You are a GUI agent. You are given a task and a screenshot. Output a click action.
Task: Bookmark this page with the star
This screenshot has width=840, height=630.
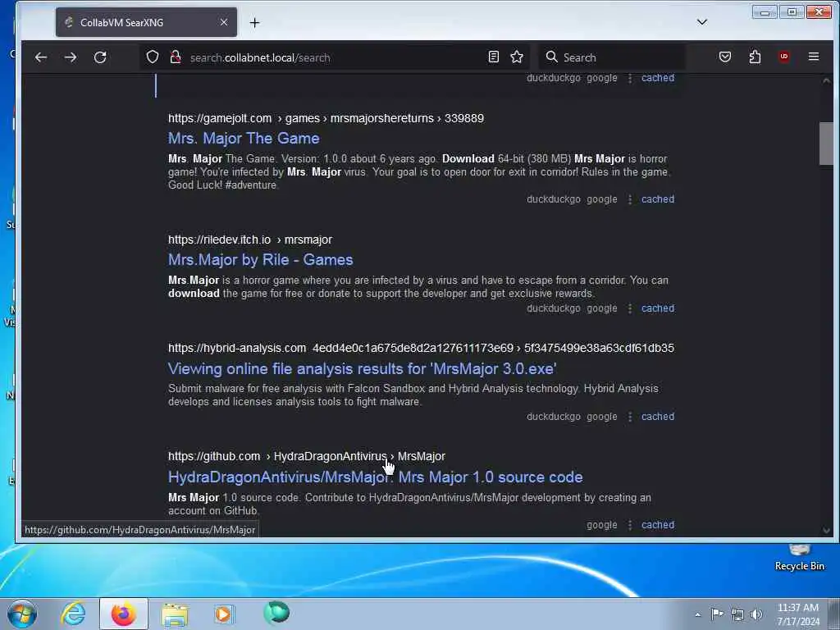point(517,57)
